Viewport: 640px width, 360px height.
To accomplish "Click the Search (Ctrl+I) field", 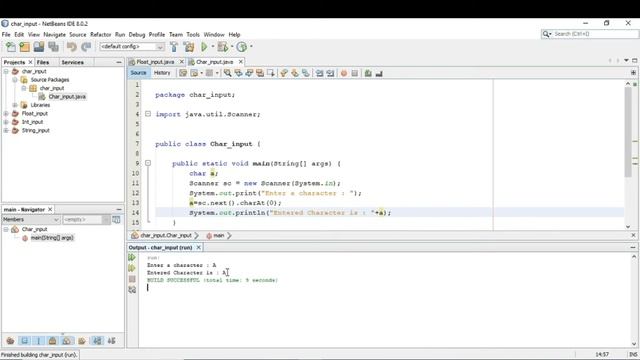I will 595,34.
